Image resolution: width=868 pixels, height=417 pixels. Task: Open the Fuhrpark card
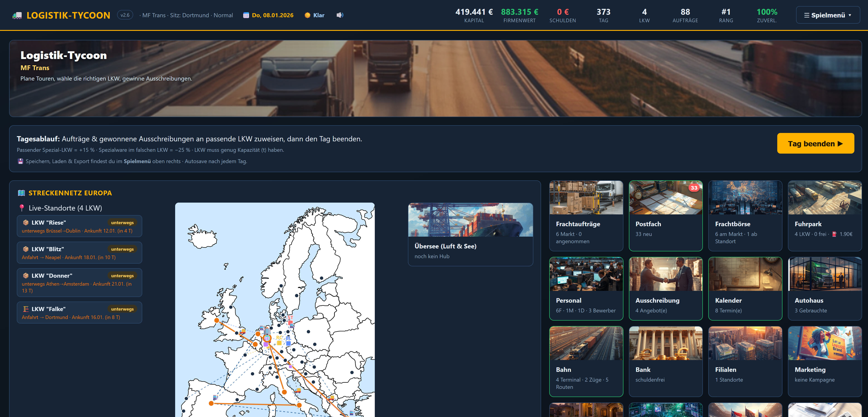click(x=824, y=216)
